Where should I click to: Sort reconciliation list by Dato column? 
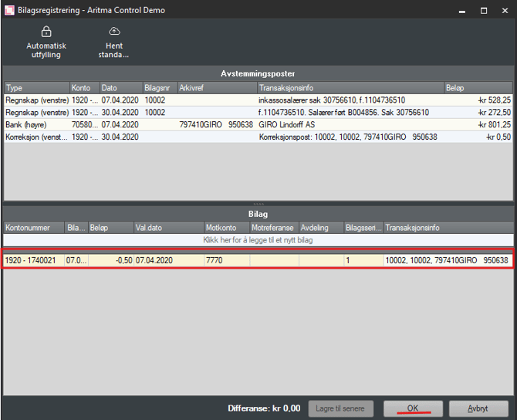pos(119,88)
